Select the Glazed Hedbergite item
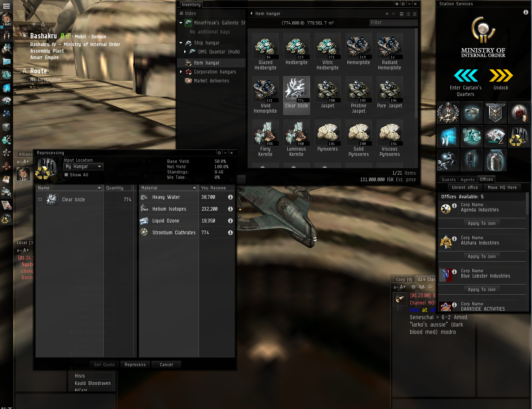The height and width of the screenshot is (409, 532). pos(266,52)
